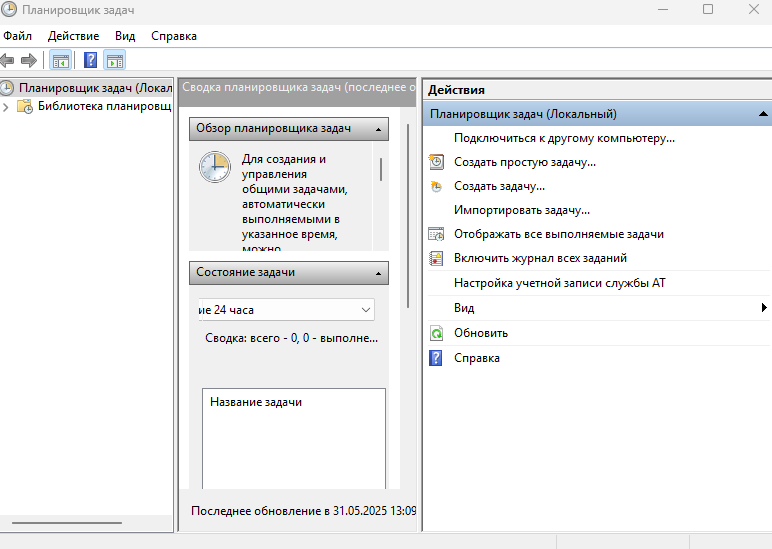
Task: Open the Файл menu
Action: [x=18, y=36]
